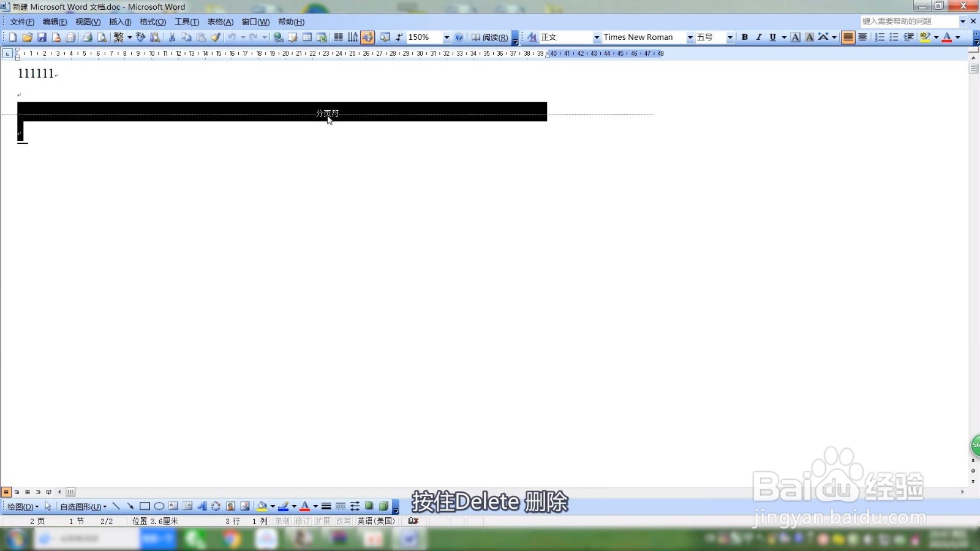Toggle Underline formatting
The width and height of the screenshot is (980, 551).
(x=773, y=37)
